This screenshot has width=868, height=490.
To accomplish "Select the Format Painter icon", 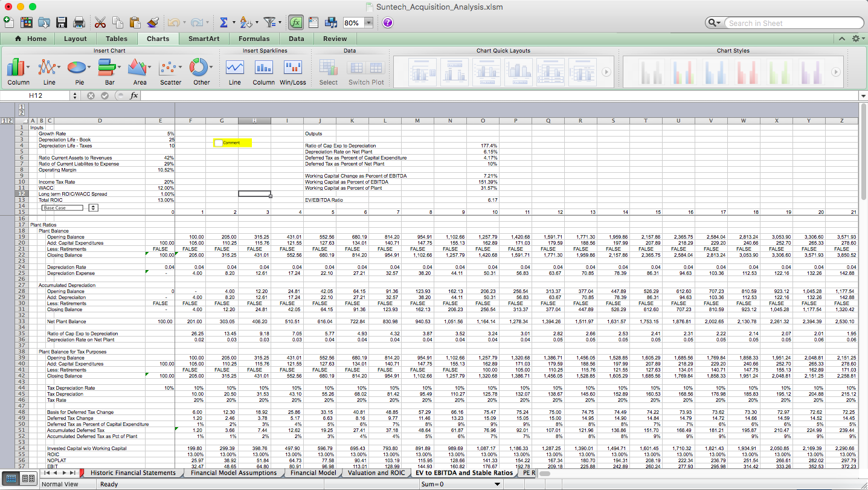I will pos(152,22).
